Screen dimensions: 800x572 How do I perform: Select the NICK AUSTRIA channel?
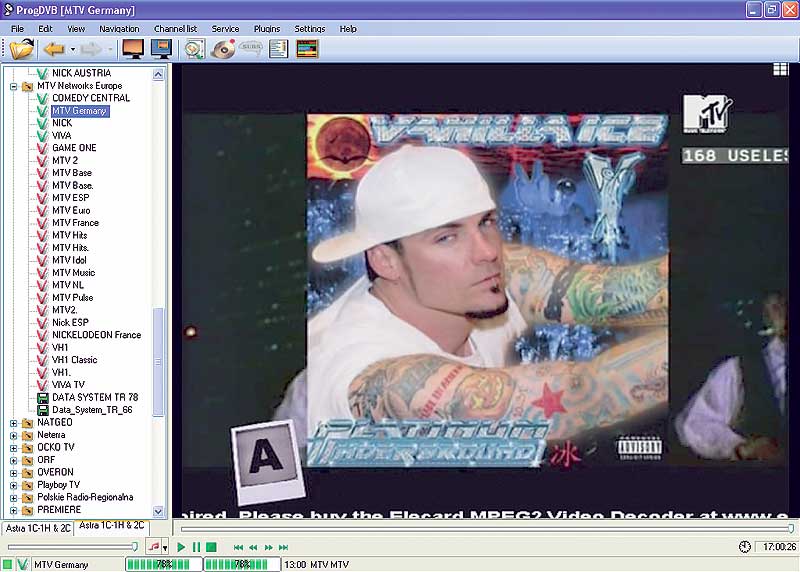[x=81, y=73]
